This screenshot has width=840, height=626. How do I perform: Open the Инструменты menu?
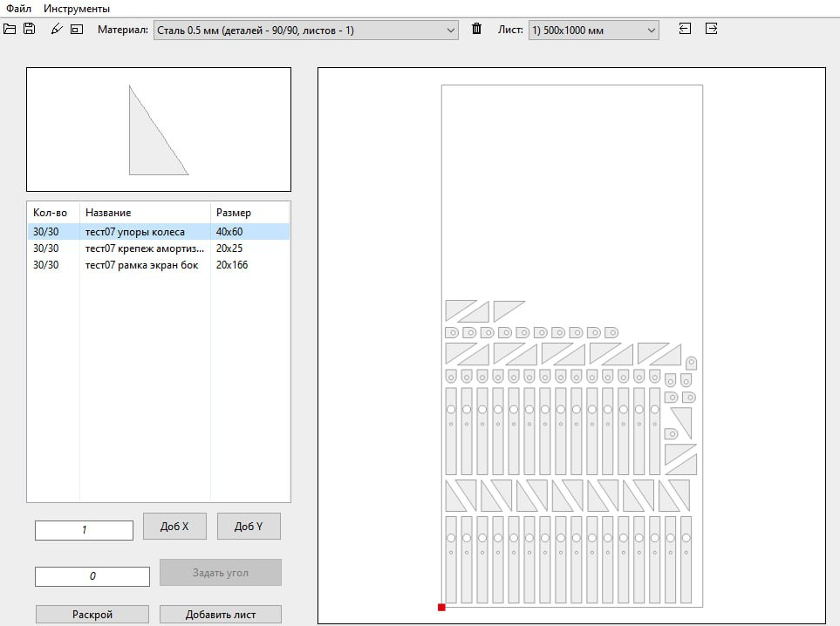(77, 9)
